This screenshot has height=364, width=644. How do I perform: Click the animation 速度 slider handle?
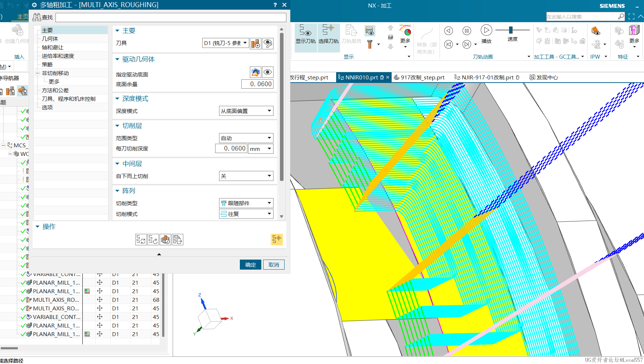coord(511,30)
